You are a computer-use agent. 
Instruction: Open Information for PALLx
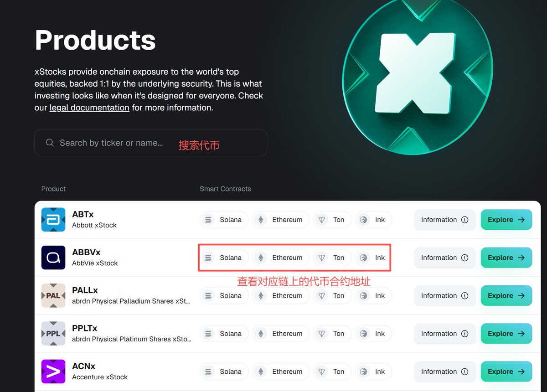point(444,295)
